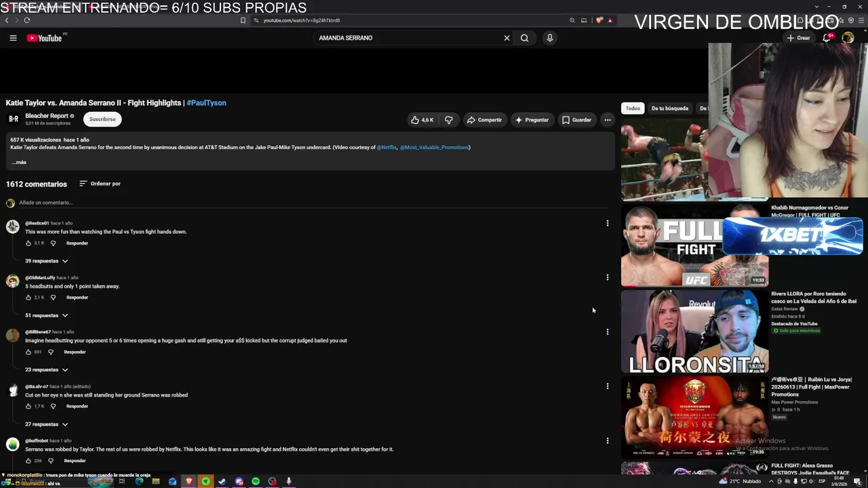This screenshot has width=868, height=488.
Task: Click the Preguntar button
Action: [532, 120]
